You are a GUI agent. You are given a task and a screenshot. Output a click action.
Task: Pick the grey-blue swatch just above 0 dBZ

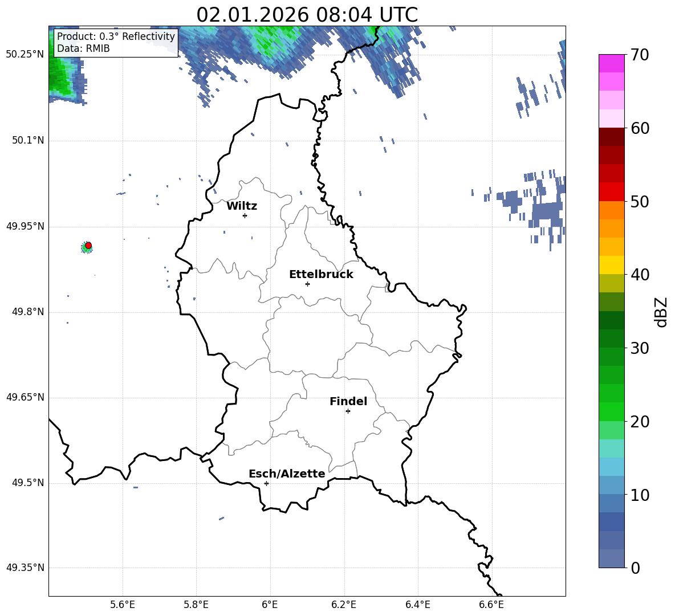pos(611,558)
